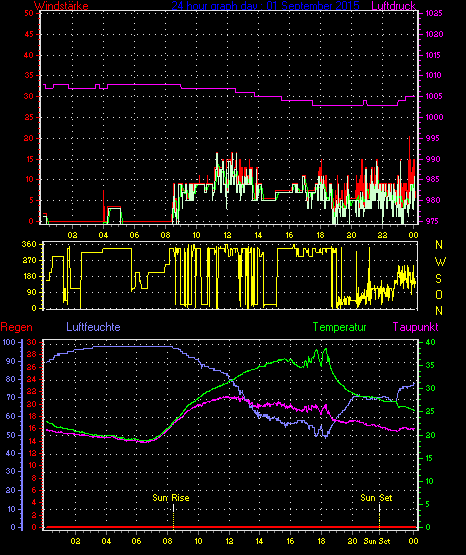Click the red 40 on the Windstärke axis
Image resolution: width=466 pixels, height=555 pixels.
tap(29, 55)
